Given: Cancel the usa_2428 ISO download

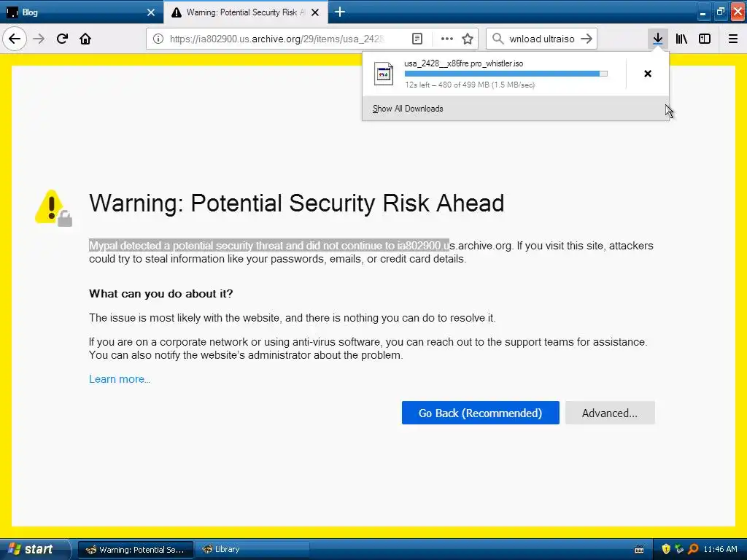Looking at the screenshot, I should click(648, 74).
